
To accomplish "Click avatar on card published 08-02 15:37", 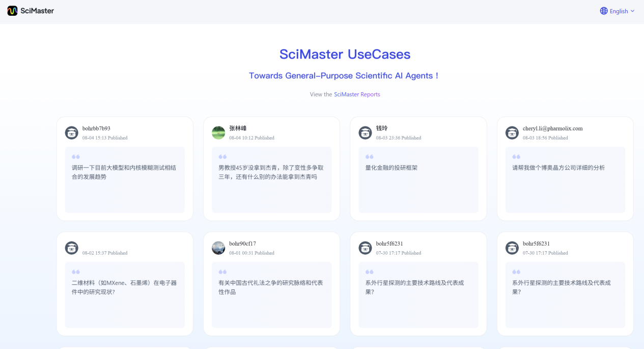I will coord(72,248).
